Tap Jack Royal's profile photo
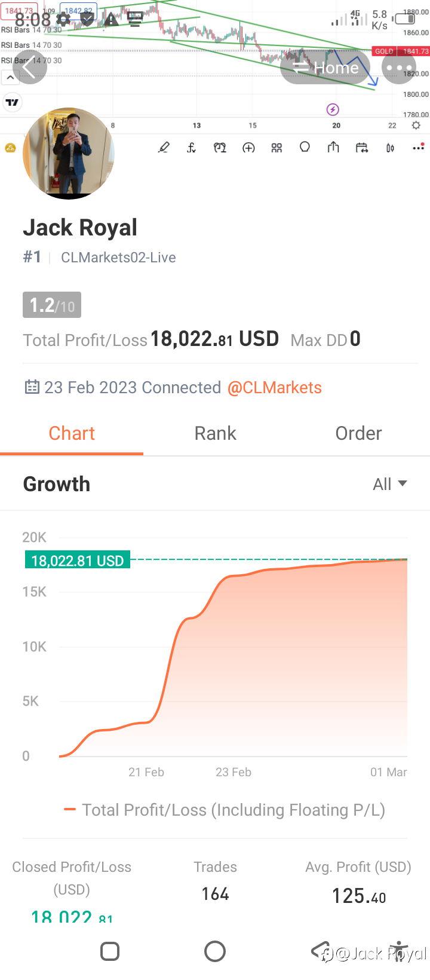This screenshot has width=430, height=980. 68,154
